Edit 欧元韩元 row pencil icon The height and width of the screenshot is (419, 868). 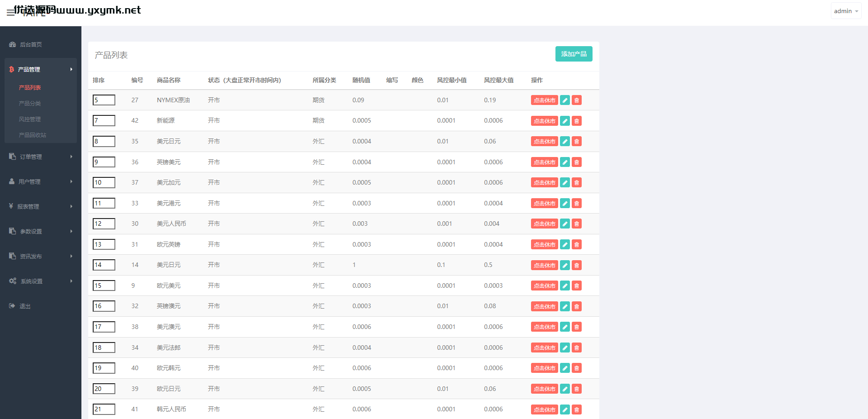pyautogui.click(x=565, y=368)
